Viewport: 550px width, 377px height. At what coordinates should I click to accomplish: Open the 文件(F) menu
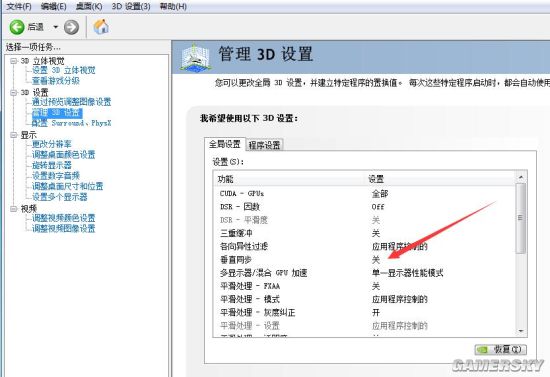click(19, 6)
